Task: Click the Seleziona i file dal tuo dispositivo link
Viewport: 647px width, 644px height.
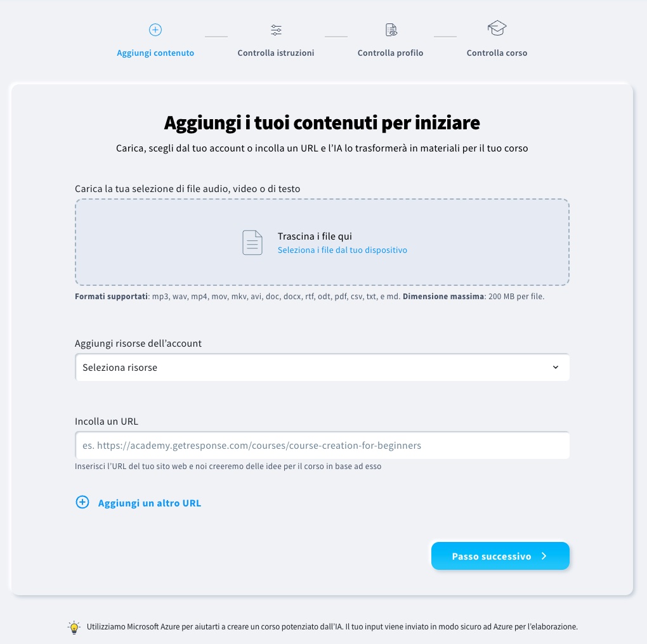Action: [x=343, y=250]
